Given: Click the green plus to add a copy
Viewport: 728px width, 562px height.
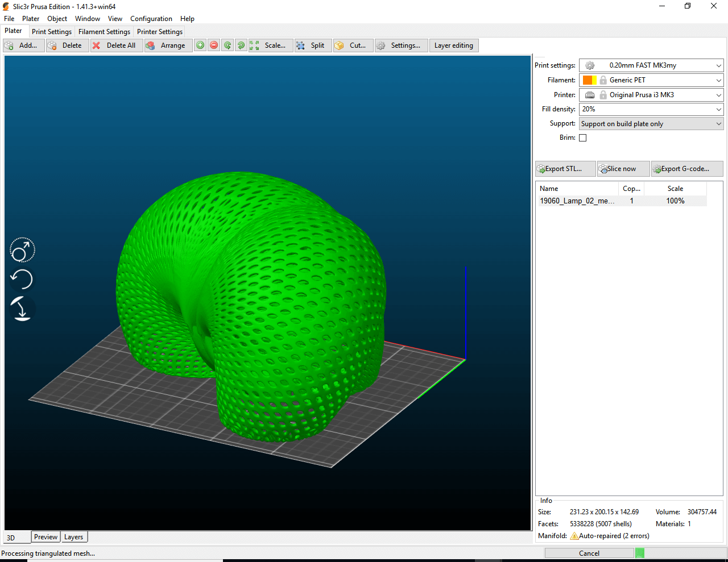Looking at the screenshot, I should coord(200,45).
